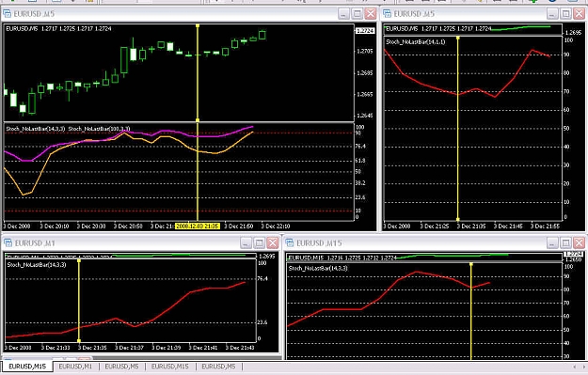Switch to the last EURUSD,M5 tab
The height and width of the screenshot is (375, 588).
click(218, 367)
